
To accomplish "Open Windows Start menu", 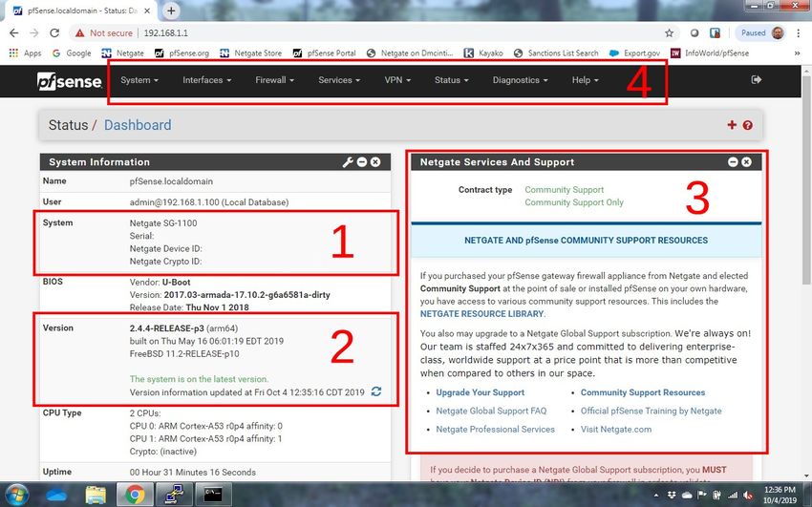I will pyautogui.click(x=16, y=495).
